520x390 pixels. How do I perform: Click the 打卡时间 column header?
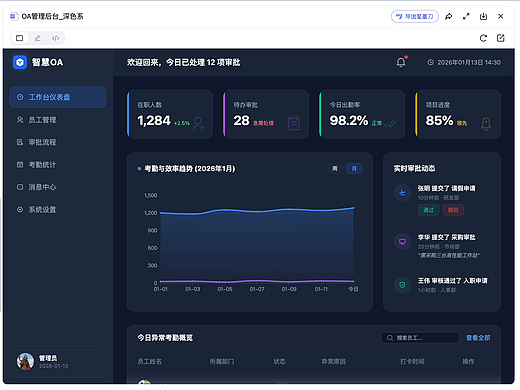412,361
